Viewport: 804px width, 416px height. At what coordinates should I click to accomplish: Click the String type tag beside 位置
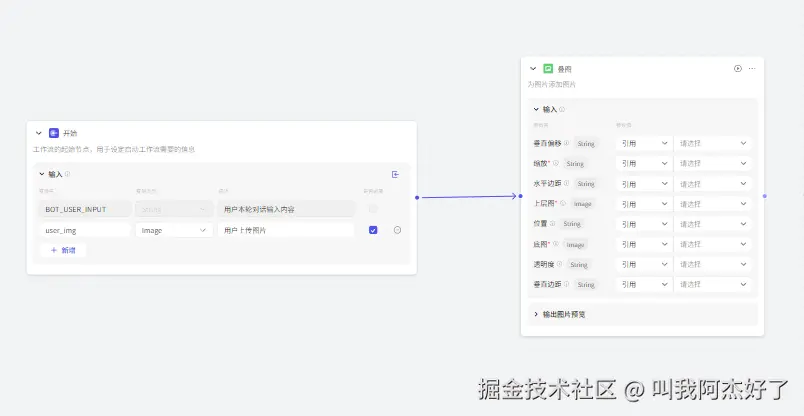(571, 224)
